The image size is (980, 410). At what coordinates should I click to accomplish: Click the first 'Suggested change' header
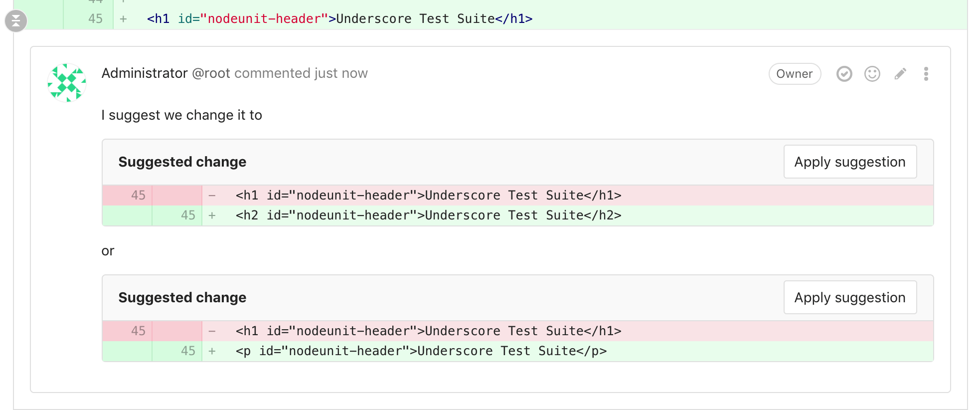pyautogui.click(x=182, y=162)
